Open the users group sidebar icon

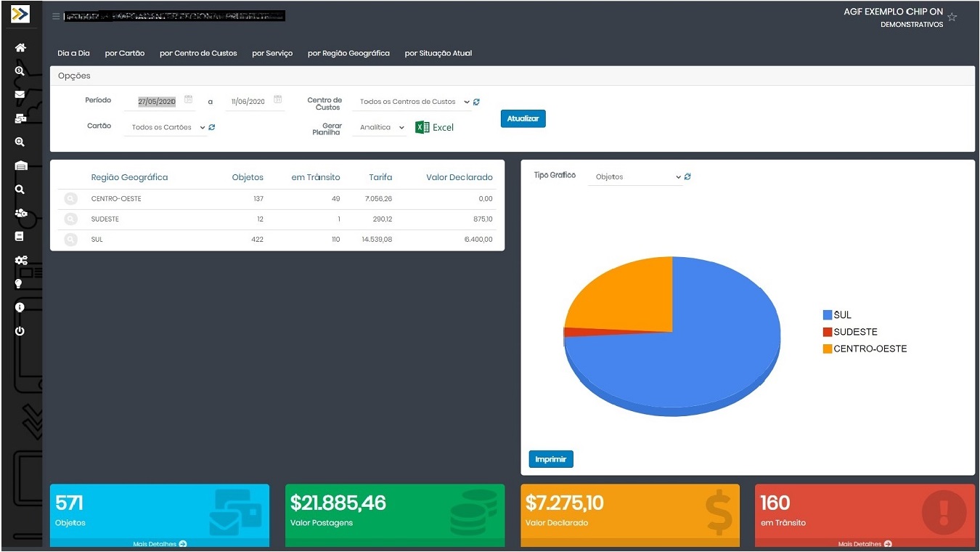pos(21,213)
